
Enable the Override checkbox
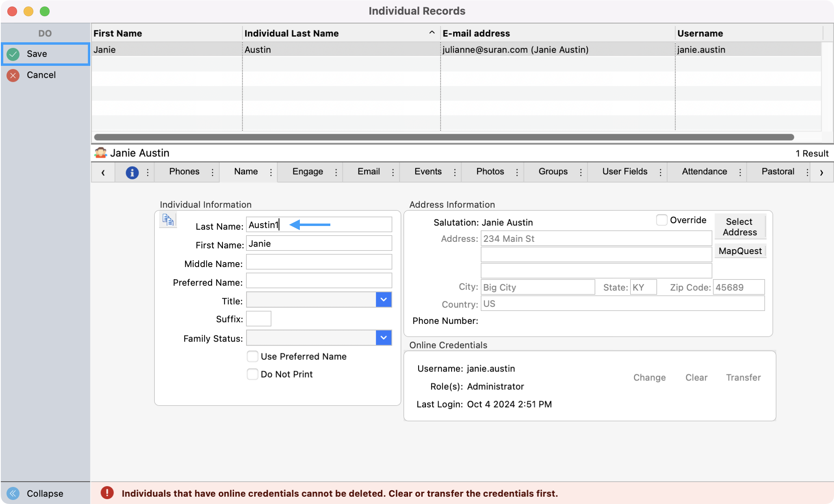click(662, 220)
